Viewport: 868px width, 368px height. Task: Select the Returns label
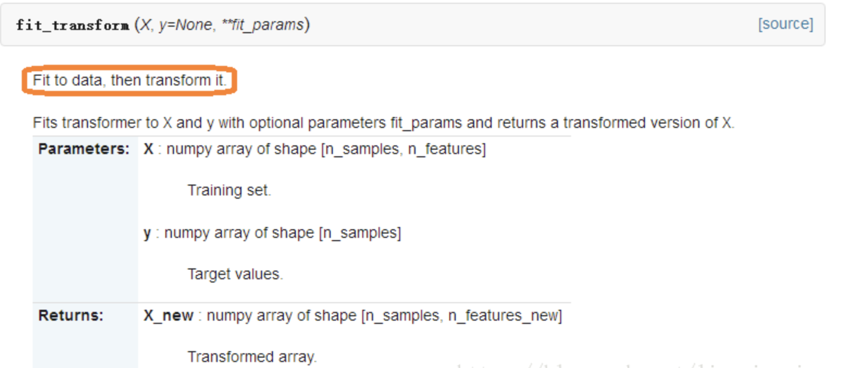[x=71, y=316]
